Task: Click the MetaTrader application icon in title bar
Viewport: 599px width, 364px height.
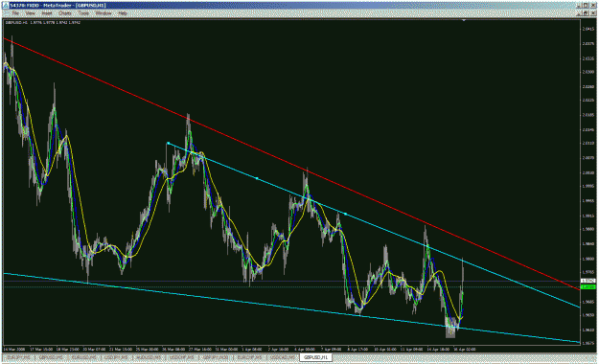Action: click(x=5, y=6)
